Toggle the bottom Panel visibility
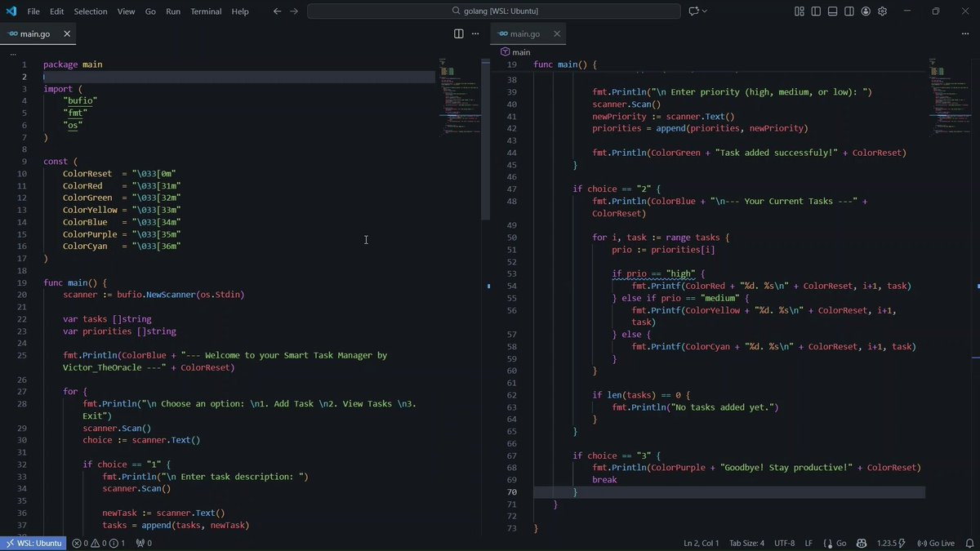This screenshot has width=980, height=551. pyautogui.click(x=832, y=11)
